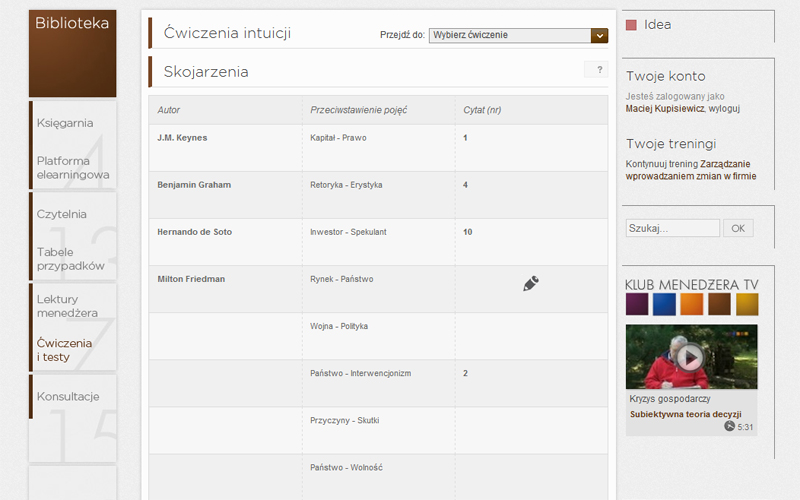
Task: Open the Zarządzanie wprowadzaniem zmian training link
Action: (691, 170)
